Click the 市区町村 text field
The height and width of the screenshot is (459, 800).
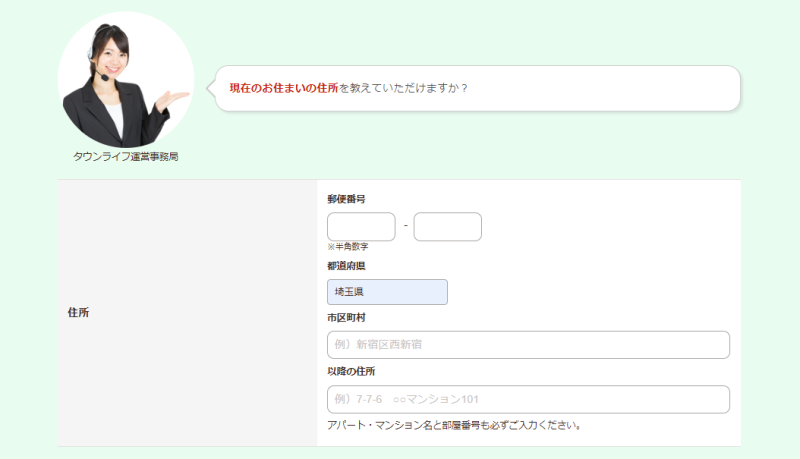click(528, 345)
